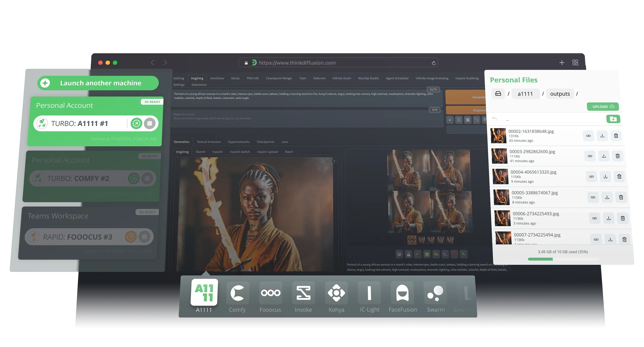Open the Extensions tab
Viewport: 644px width, 347px height.
tap(199, 85)
